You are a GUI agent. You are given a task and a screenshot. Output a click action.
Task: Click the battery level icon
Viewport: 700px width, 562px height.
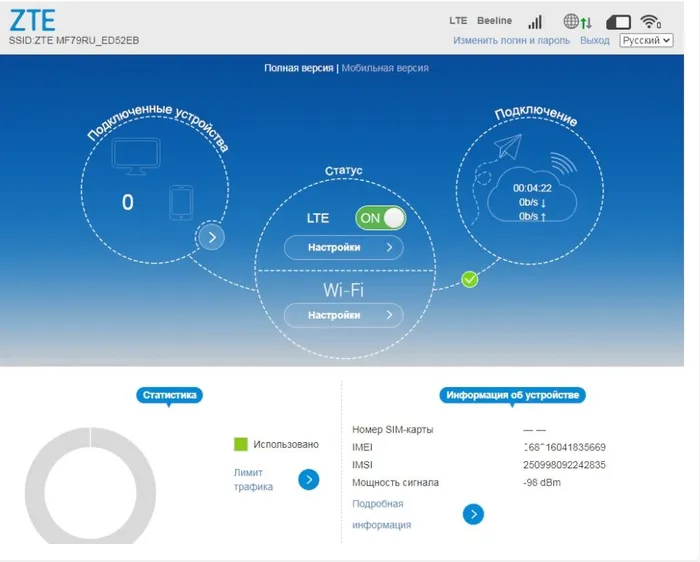click(618, 21)
